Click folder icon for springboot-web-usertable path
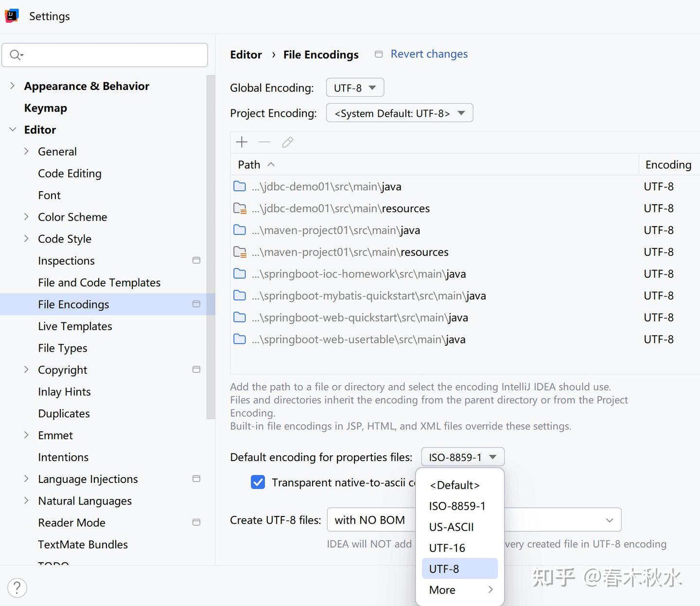 click(x=240, y=339)
